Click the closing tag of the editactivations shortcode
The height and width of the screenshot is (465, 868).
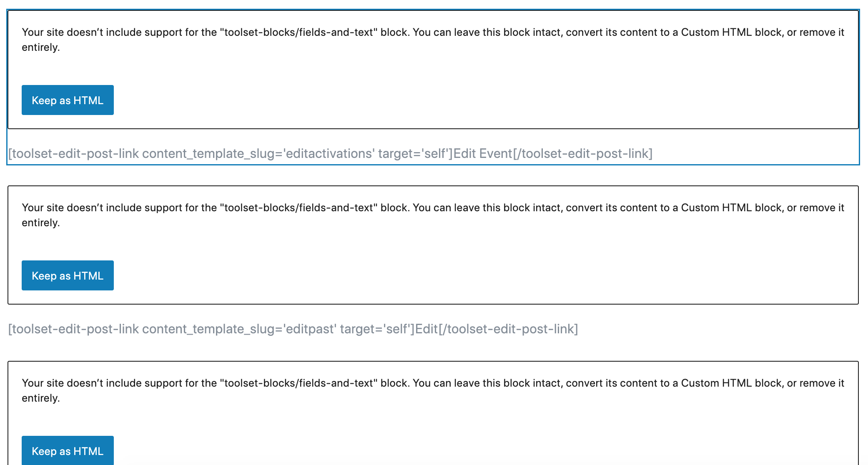(583, 154)
